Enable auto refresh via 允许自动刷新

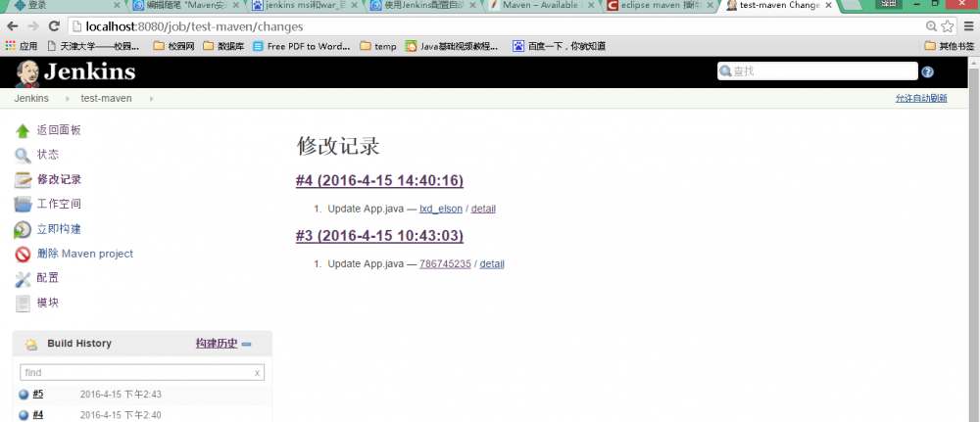(x=921, y=98)
